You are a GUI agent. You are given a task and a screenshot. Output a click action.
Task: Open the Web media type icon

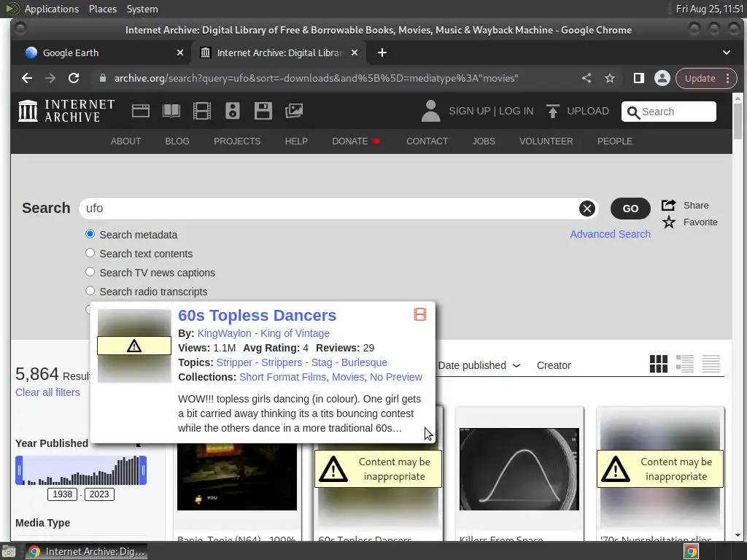(141, 111)
